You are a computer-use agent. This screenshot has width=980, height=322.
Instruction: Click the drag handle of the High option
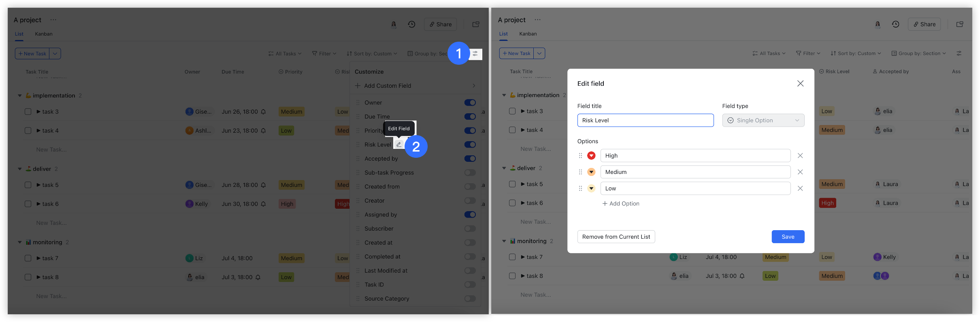[580, 156]
